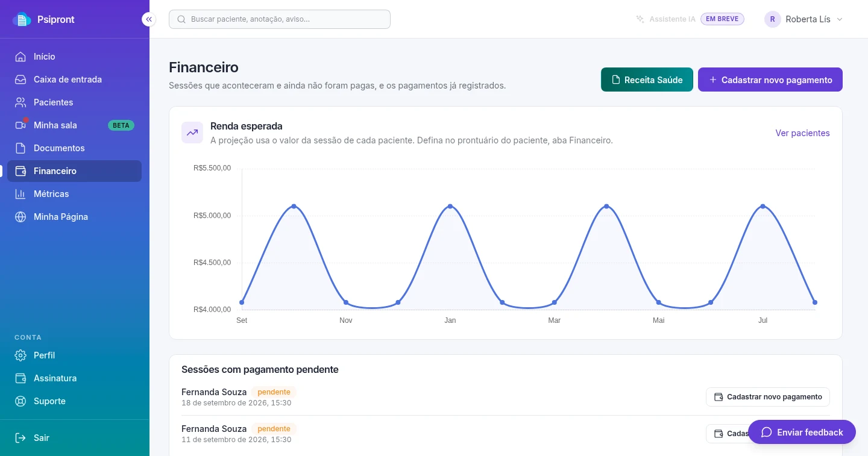Click the BETA badge beside Minha sala

(x=121, y=125)
